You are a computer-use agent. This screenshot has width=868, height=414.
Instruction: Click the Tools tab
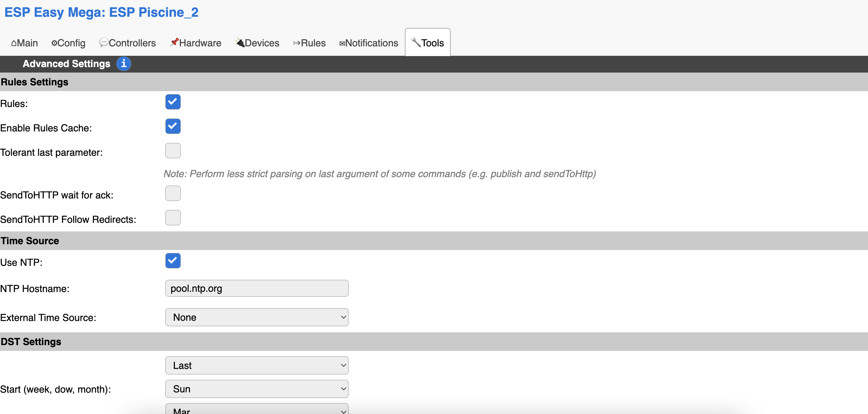point(428,43)
